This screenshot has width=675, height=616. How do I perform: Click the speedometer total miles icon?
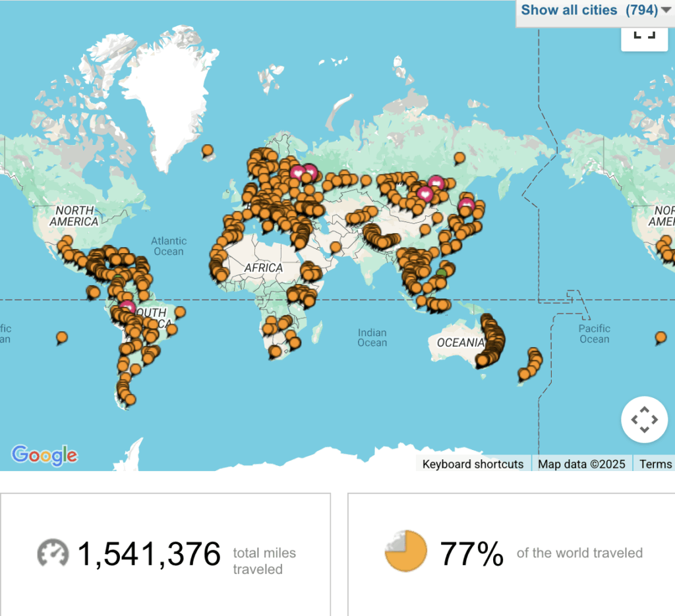53,553
